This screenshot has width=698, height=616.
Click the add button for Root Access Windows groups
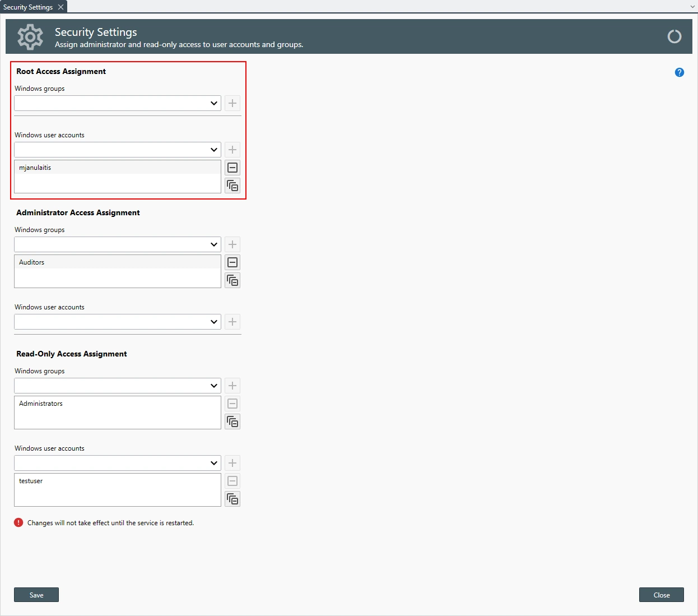[232, 103]
